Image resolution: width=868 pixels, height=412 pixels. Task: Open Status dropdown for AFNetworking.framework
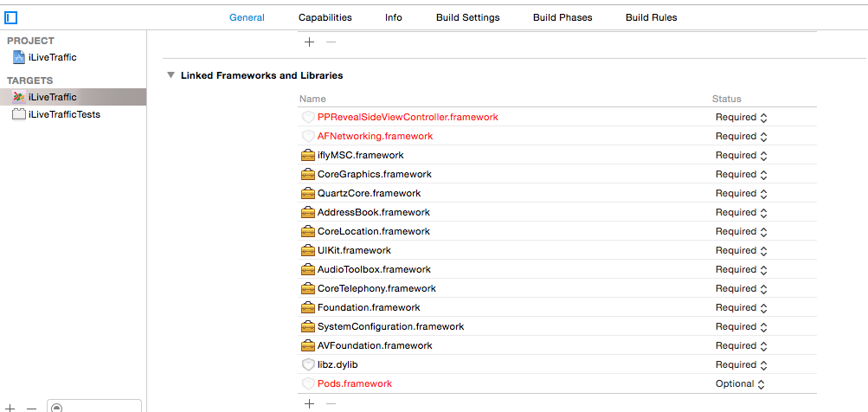[742, 136]
